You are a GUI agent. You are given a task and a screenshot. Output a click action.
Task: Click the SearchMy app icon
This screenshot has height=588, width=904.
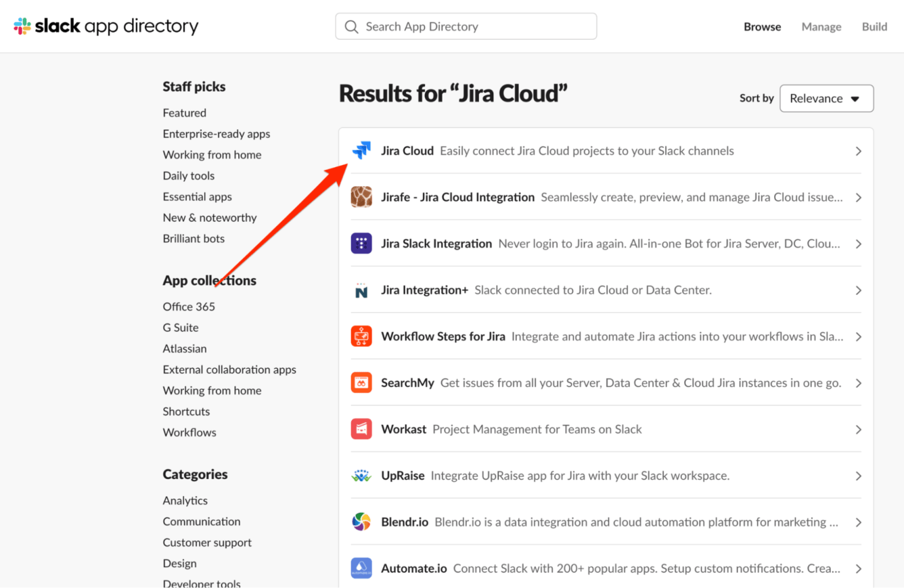click(361, 383)
